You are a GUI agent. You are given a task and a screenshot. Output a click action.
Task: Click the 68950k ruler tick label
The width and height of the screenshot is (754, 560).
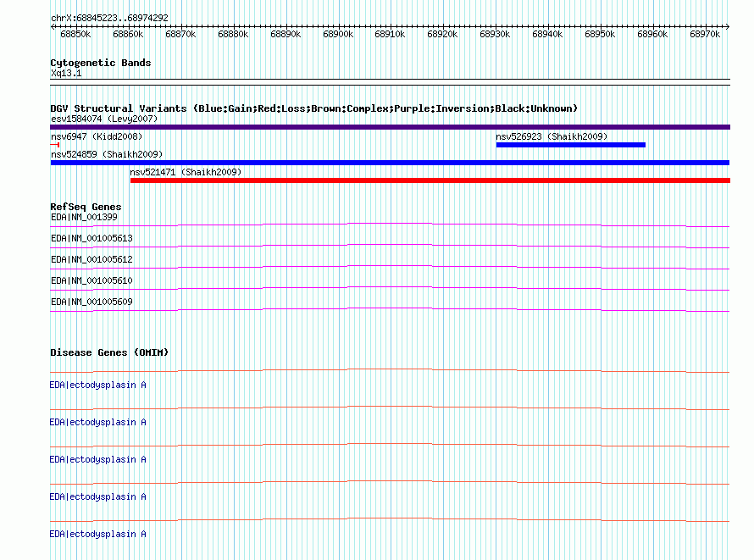pyautogui.click(x=600, y=34)
